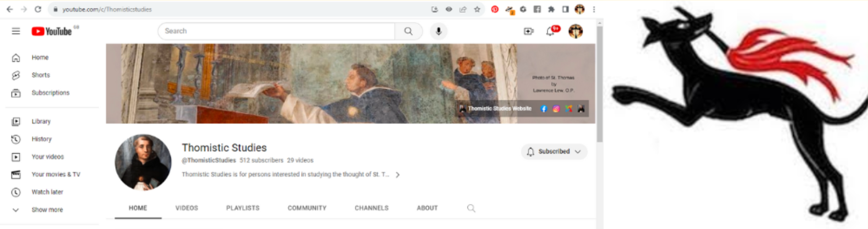
Task: Expand channel description with arrow
Action: 397,175
